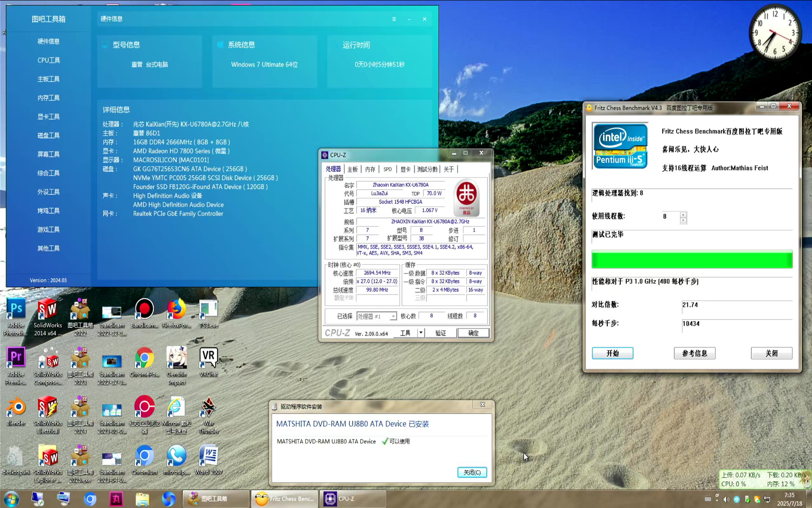This screenshot has height=508, width=812.
Task: Open TS3.exe desktop icon
Action: point(209,313)
